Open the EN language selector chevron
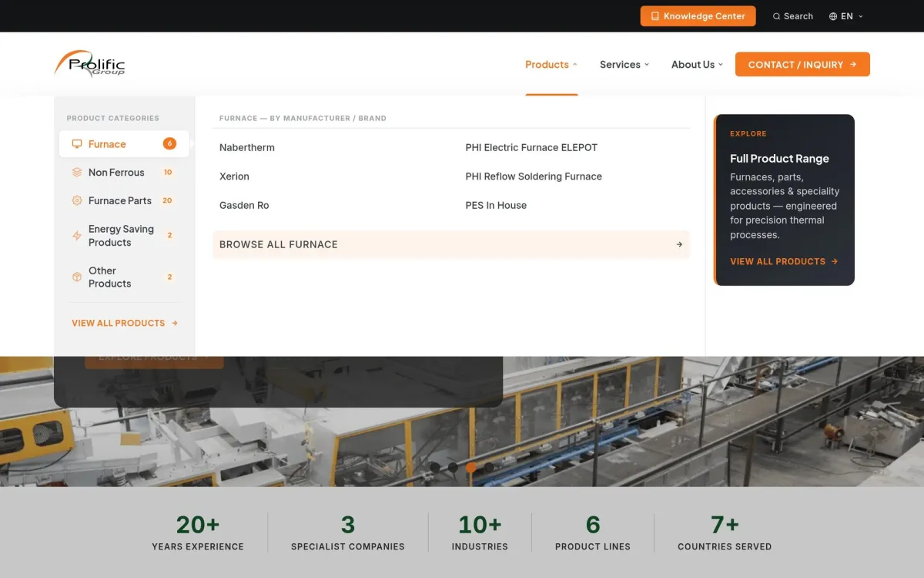Screen dimensions: 924x578 point(861,16)
